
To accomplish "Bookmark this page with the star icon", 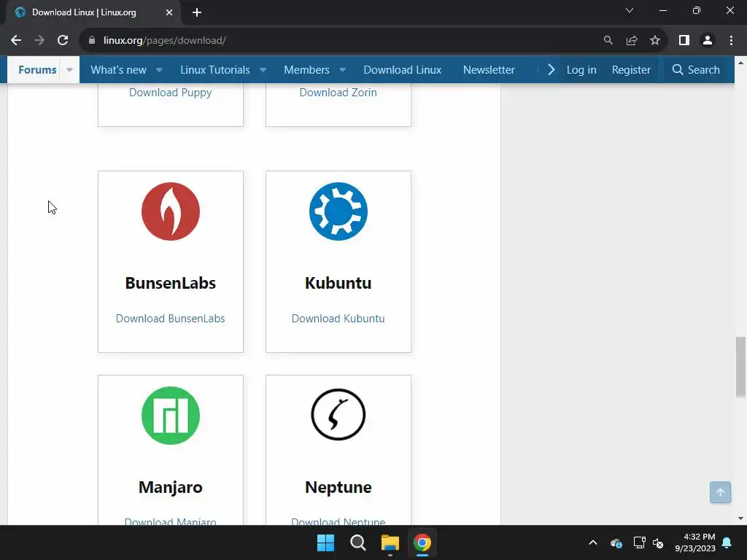I will tap(655, 41).
